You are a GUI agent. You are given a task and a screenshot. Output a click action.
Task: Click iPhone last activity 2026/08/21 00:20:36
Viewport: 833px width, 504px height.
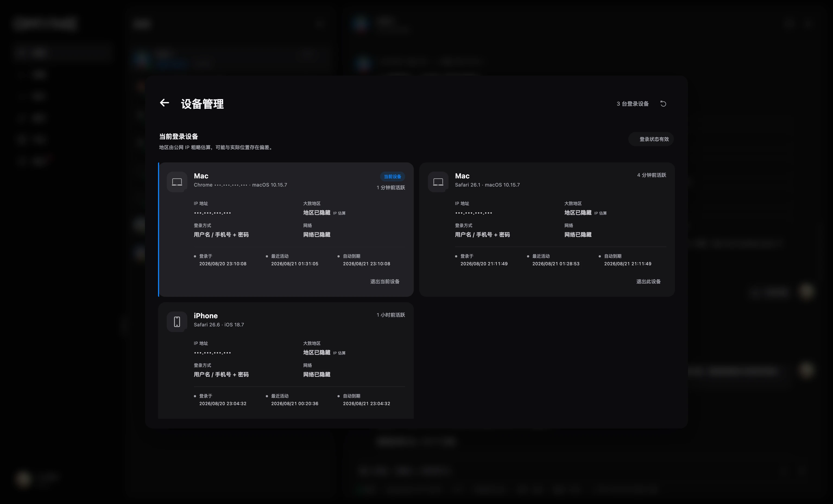click(295, 404)
